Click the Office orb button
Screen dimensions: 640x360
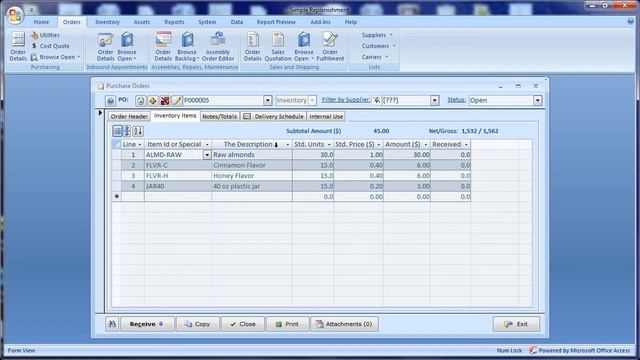tap(15, 16)
